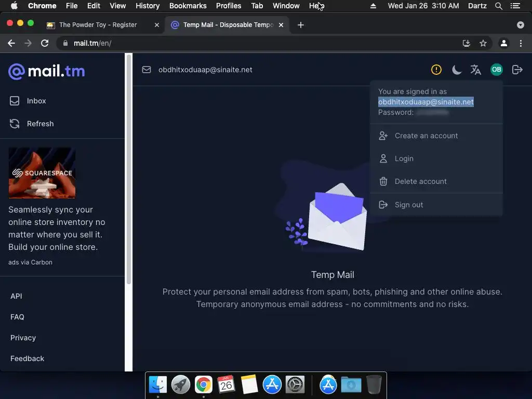Open System Preferences from the Dock
This screenshot has height=399, width=532.
click(295, 385)
